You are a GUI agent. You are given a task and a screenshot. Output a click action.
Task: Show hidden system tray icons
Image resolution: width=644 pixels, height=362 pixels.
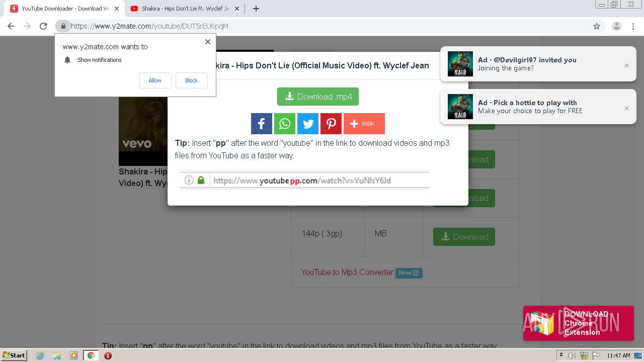[x=561, y=355]
